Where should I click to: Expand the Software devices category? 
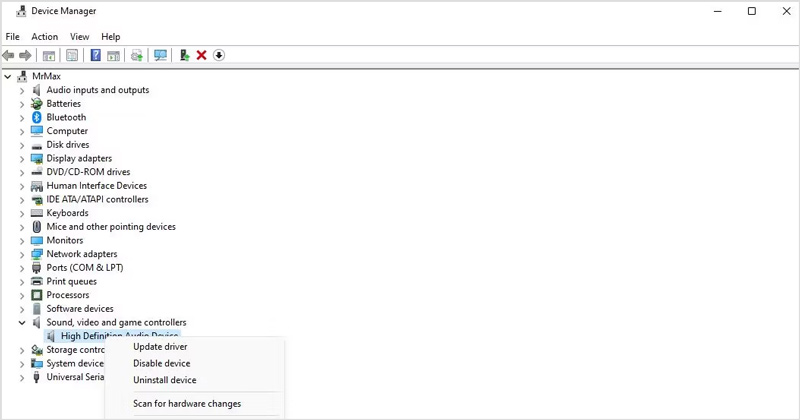point(22,309)
